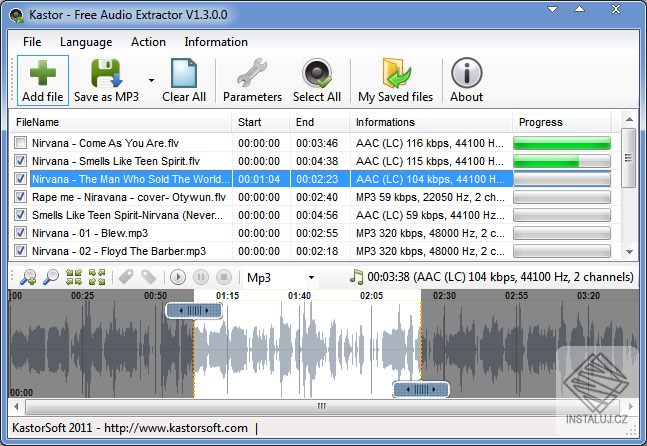This screenshot has width=647, height=446.
Task: Click the start selection handle on waveform
Action: coord(194,310)
